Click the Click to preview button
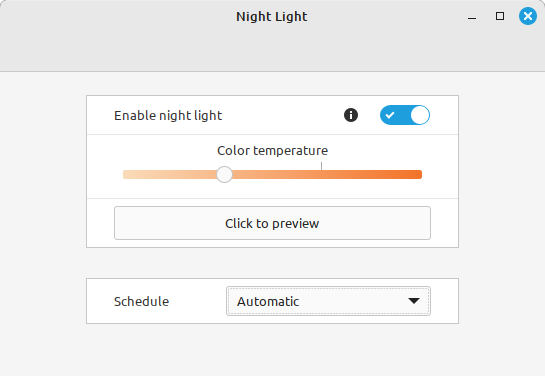 click(x=272, y=223)
